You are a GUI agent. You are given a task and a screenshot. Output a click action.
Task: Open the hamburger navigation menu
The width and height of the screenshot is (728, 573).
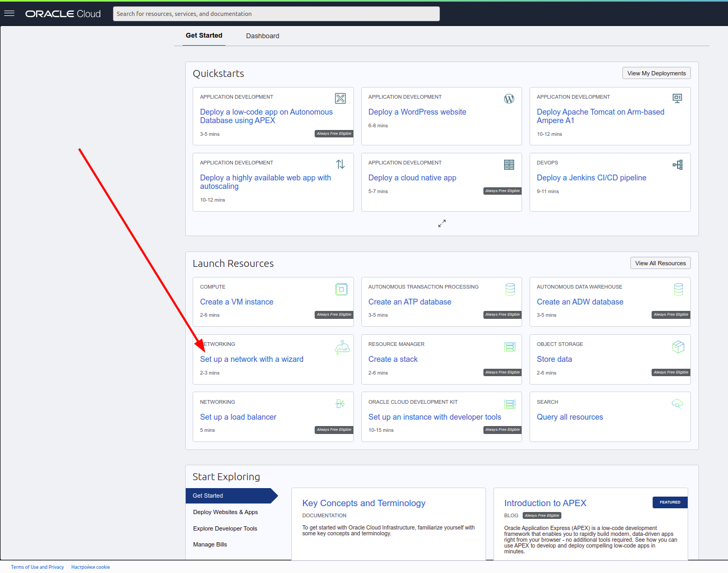(9, 14)
